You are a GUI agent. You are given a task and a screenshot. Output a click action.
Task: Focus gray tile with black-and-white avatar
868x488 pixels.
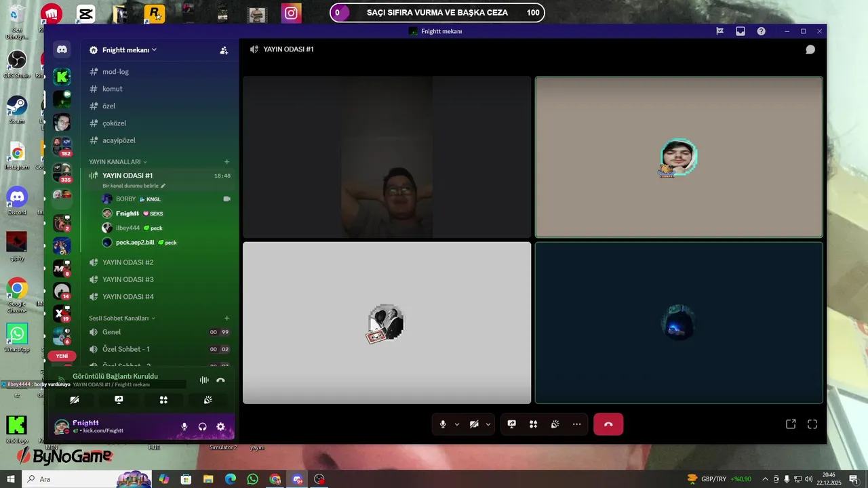coord(387,323)
